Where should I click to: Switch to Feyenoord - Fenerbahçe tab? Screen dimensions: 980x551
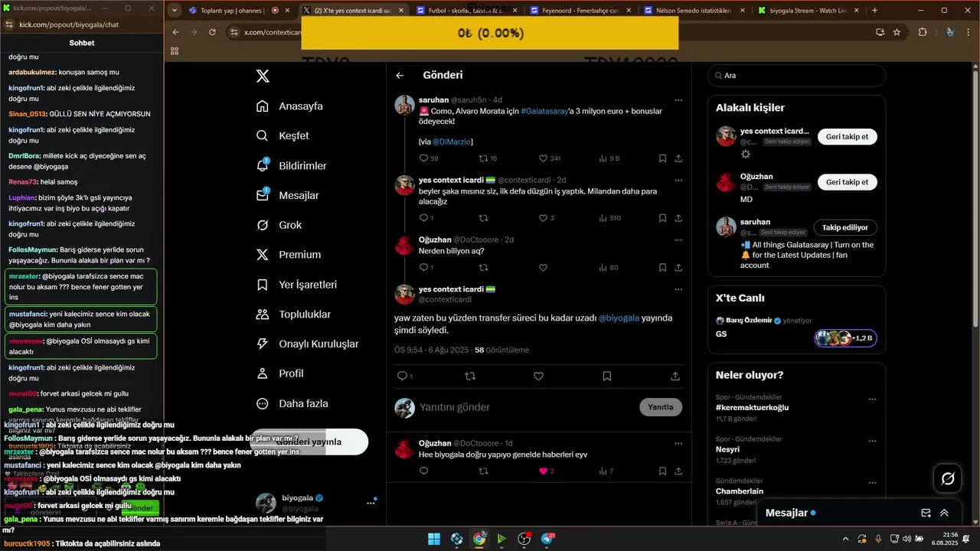tap(580, 11)
